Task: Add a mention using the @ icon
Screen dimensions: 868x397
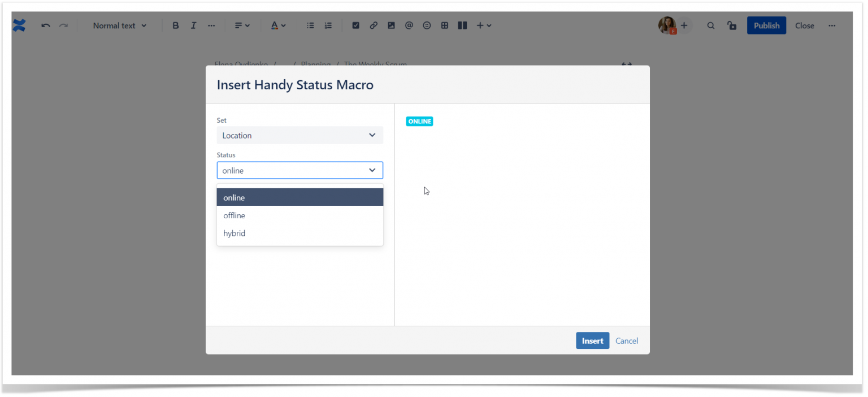Action: [x=409, y=25]
